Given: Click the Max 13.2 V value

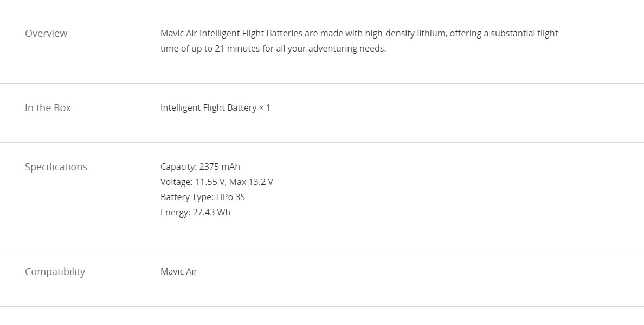Looking at the screenshot, I should [x=251, y=182].
